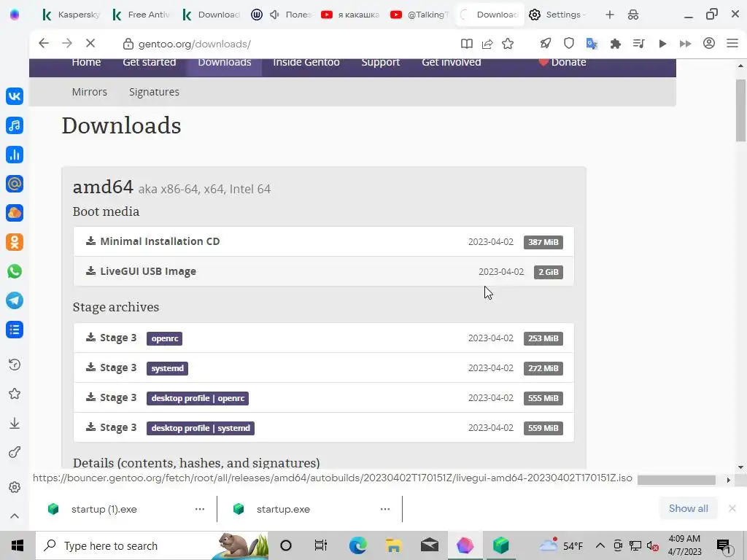
Task: Open favorites star in sidebar
Action: [15, 394]
